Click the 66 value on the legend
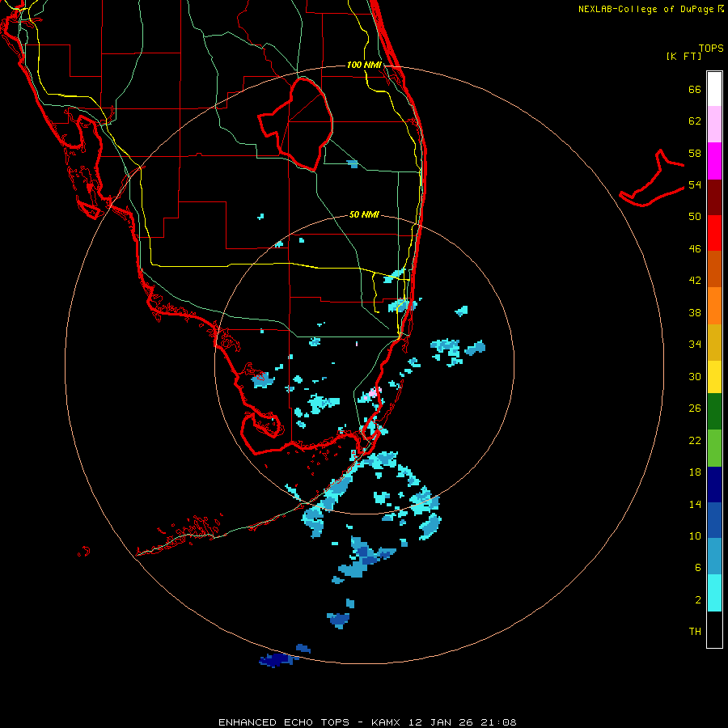 click(x=695, y=90)
